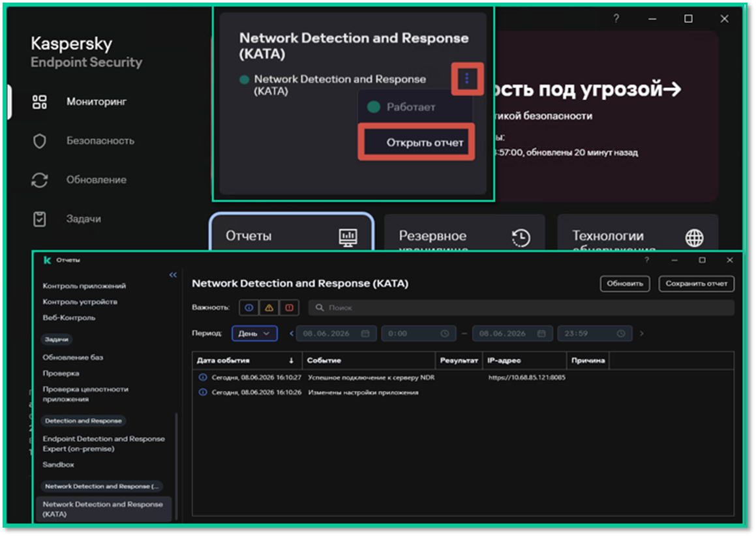Screen dimensions: 756x536
Task: Click the clock history icon in Резервное tile
Action: tap(521, 237)
